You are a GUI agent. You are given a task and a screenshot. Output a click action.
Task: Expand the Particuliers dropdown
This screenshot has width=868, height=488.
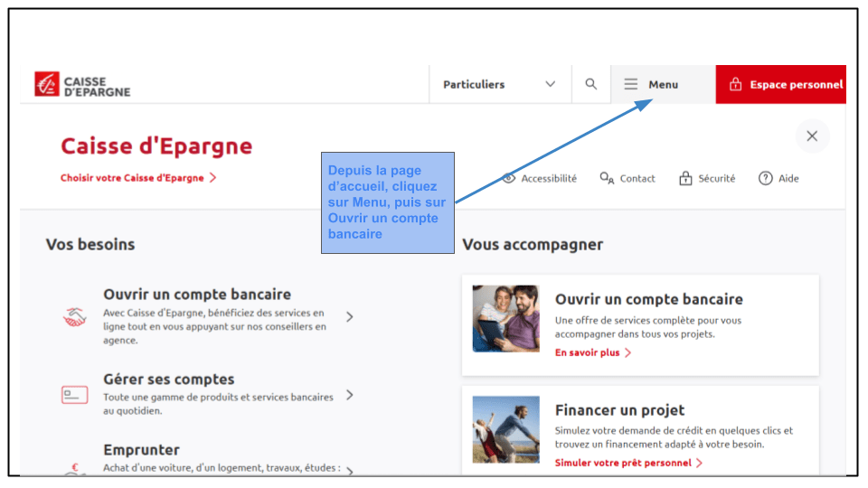500,84
